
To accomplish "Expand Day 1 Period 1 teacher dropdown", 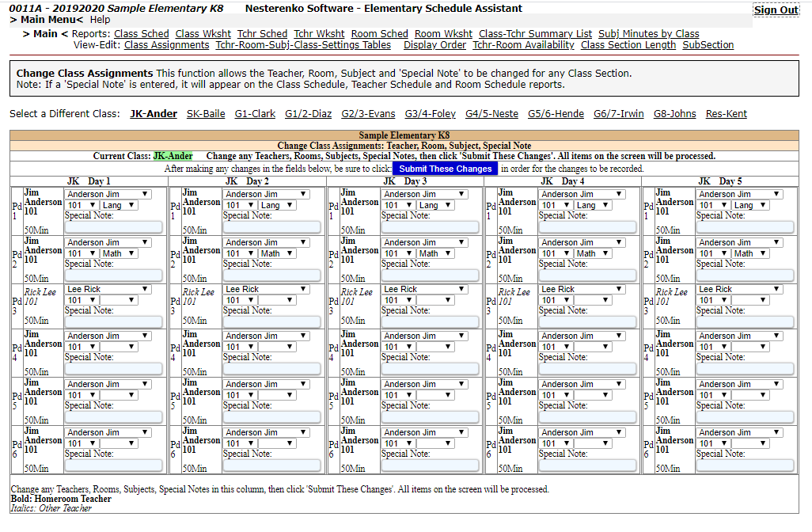I will pos(108,194).
